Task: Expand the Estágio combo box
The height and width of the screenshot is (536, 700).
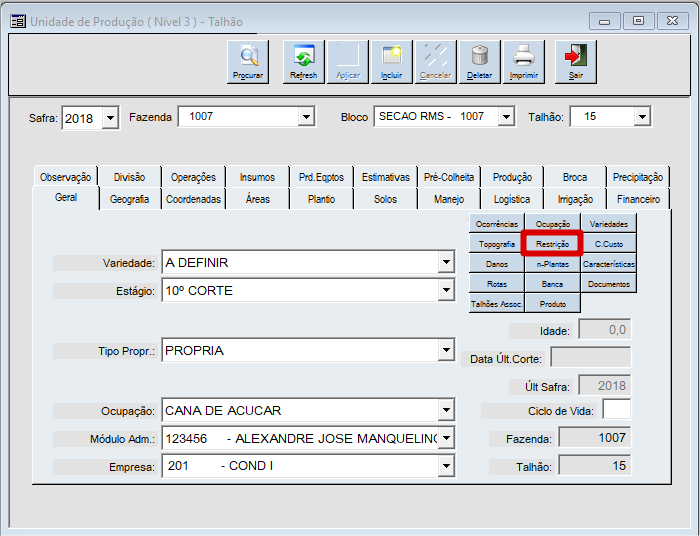Action: point(446,290)
